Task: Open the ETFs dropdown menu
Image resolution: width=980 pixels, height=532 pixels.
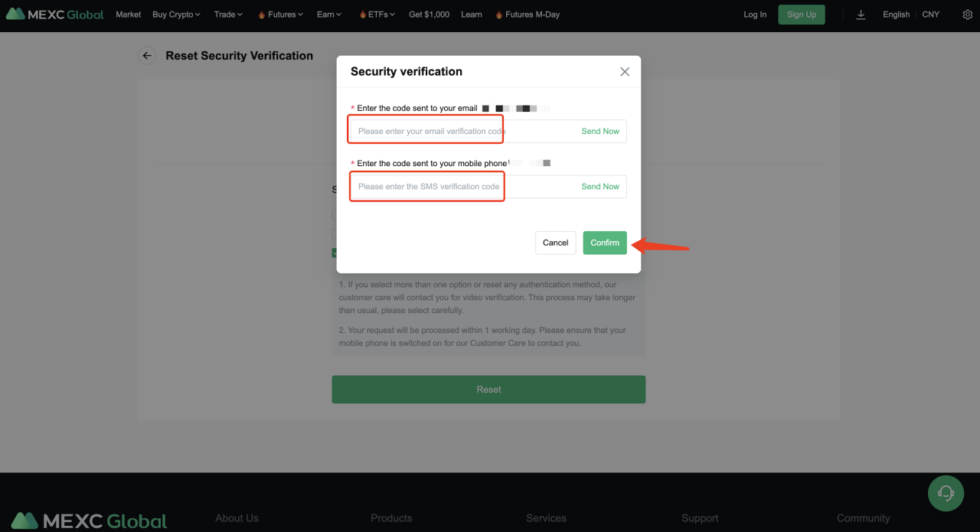Action: tap(377, 15)
